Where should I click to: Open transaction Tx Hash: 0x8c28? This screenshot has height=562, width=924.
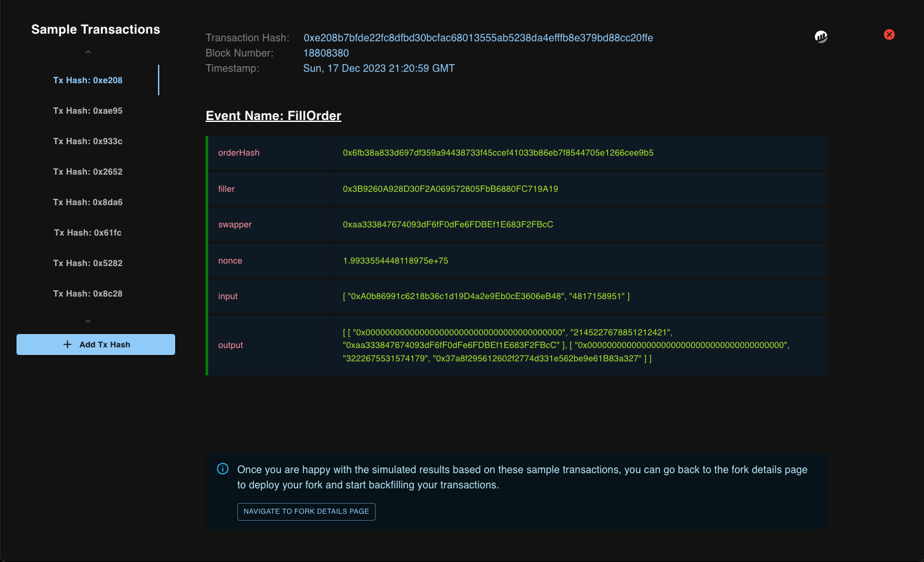(x=88, y=294)
